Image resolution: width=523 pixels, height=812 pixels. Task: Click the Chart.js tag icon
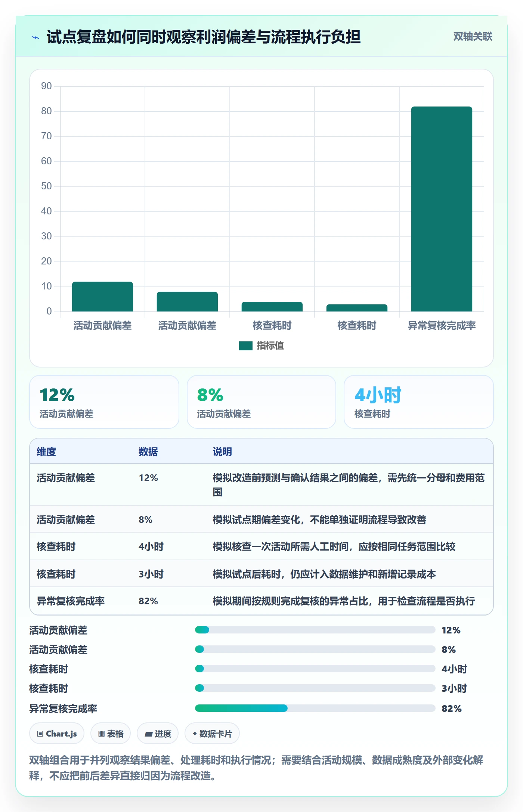point(40,734)
